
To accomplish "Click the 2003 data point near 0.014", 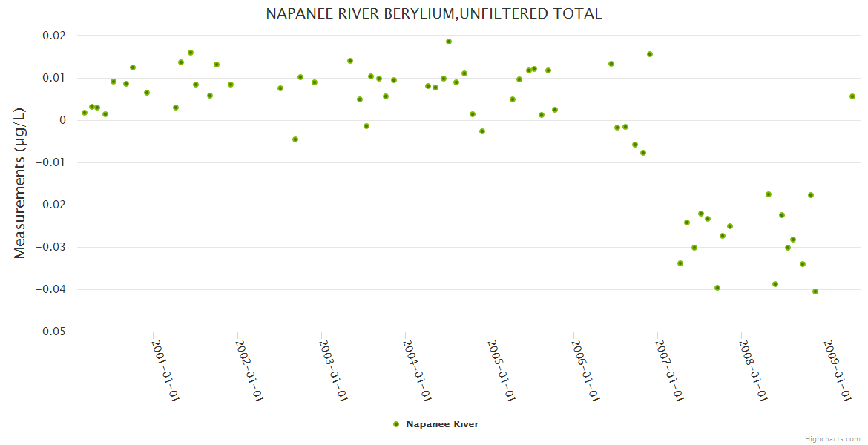I will 350,61.
